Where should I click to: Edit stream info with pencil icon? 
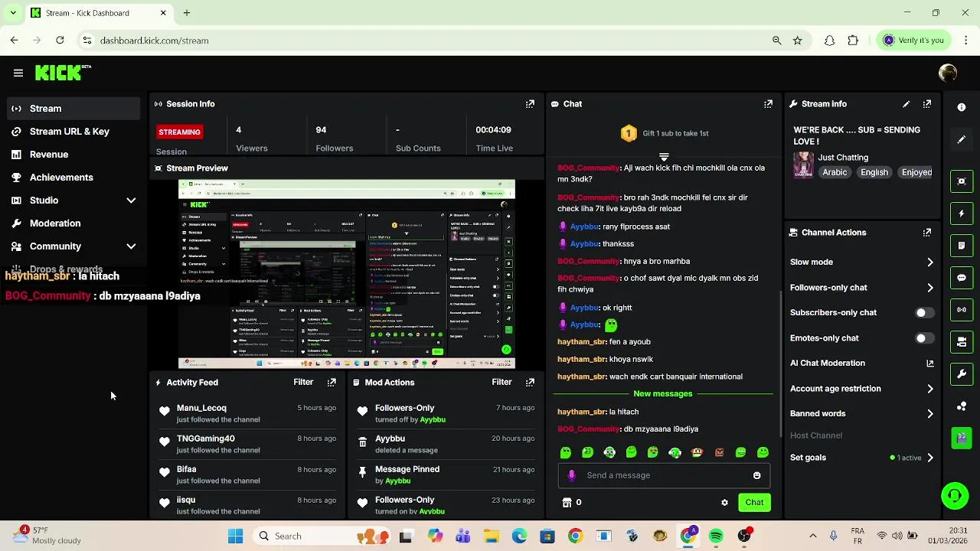pyautogui.click(x=906, y=104)
